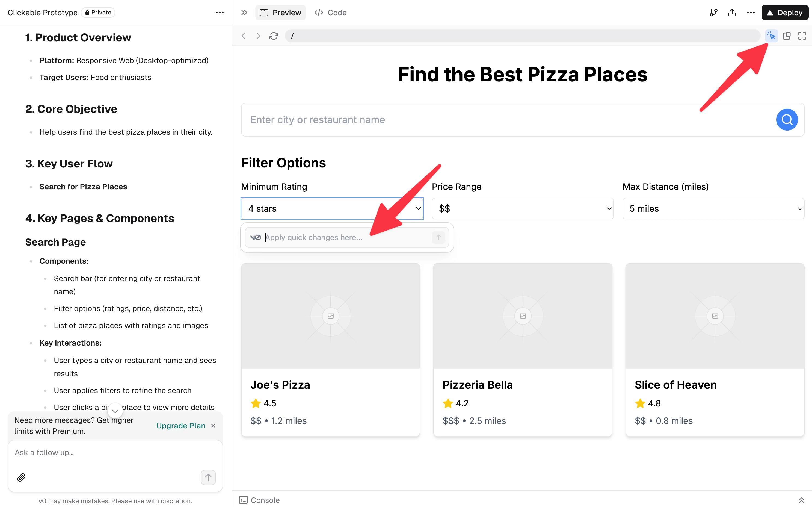Click the Clickable Prototype project title
This screenshot has height=507, width=812.
point(43,12)
